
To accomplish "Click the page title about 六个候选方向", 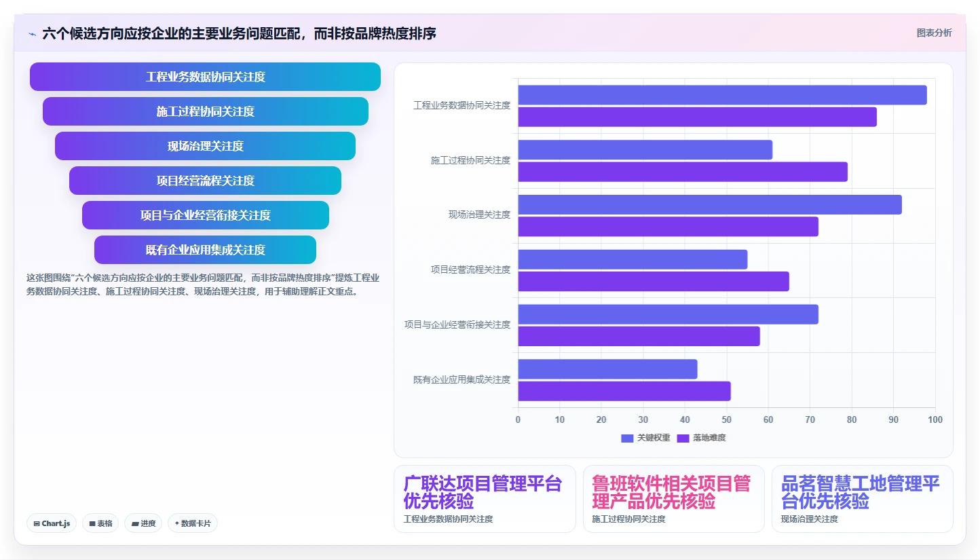I will (239, 33).
